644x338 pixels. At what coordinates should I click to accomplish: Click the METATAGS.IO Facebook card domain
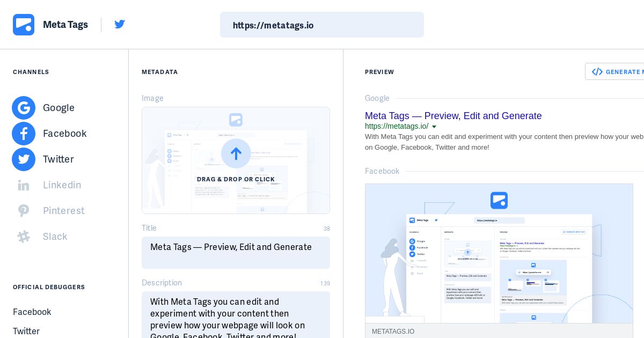tap(393, 332)
